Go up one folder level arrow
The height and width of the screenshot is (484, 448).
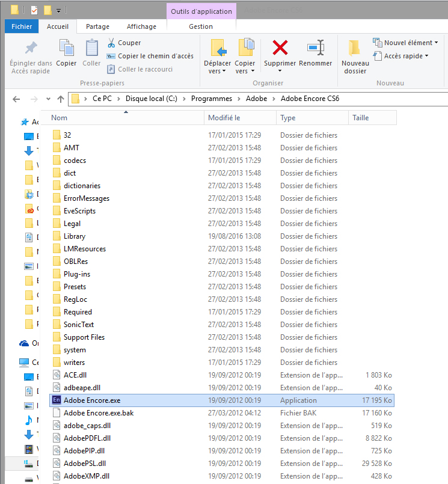[61, 99]
